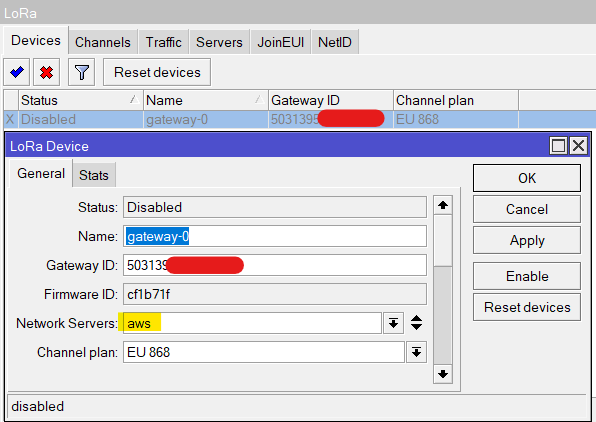Click up arrow beside Network Servers

[x=417, y=318]
